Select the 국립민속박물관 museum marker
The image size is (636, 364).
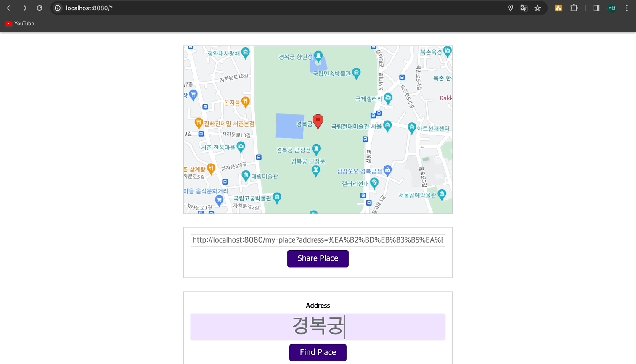click(x=356, y=73)
